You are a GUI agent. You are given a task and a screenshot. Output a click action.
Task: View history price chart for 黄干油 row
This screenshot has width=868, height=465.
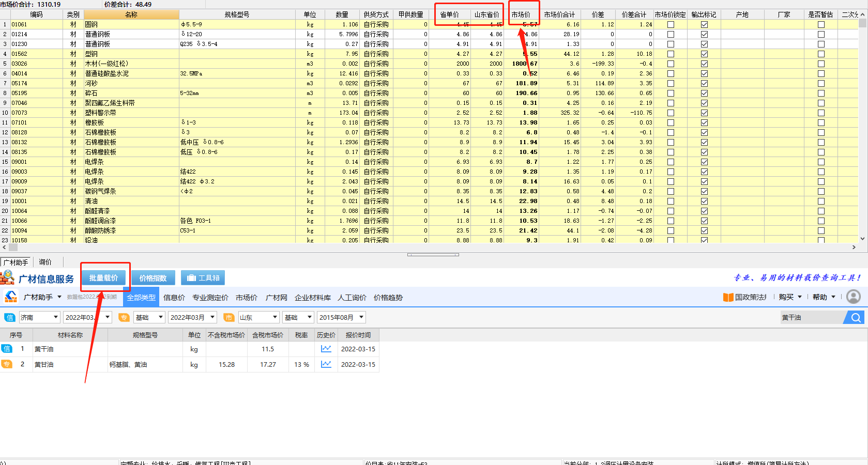point(326,349)
